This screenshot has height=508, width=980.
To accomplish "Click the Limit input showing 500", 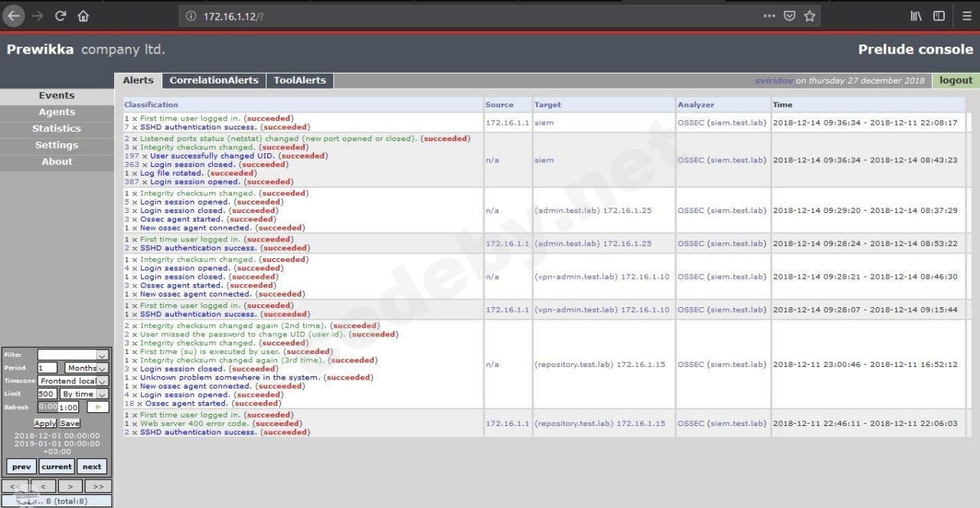I will pyautogui.click(x=47, y=393).
